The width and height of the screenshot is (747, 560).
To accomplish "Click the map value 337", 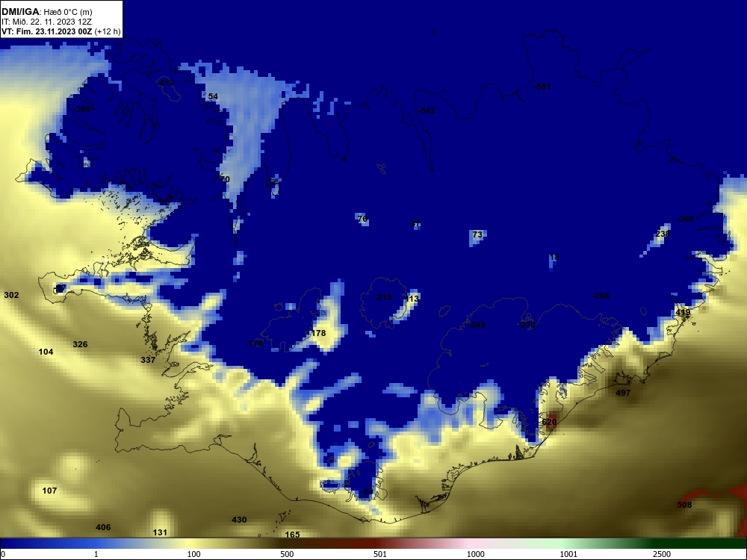I will point(148,360).
